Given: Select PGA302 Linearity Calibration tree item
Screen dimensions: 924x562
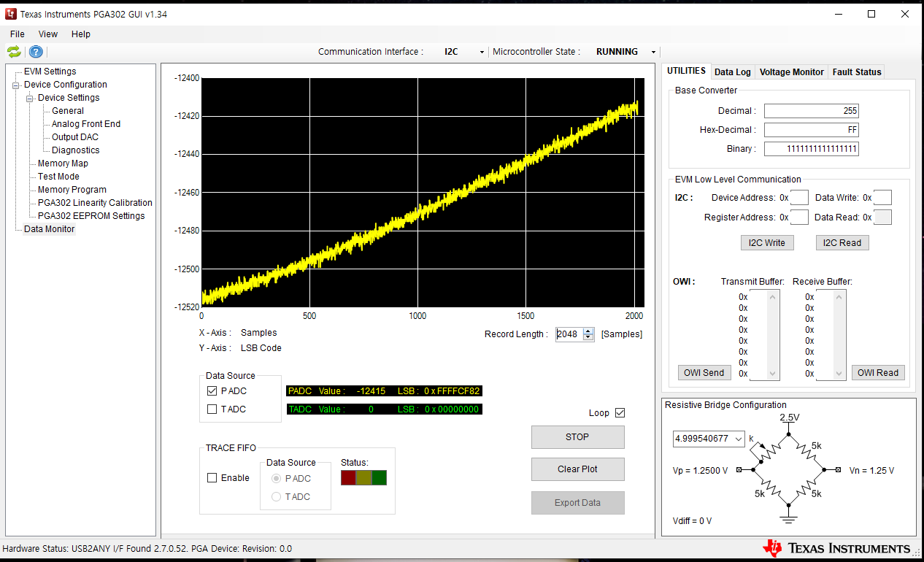Looking at the screenshot, I should pos(95,203).
